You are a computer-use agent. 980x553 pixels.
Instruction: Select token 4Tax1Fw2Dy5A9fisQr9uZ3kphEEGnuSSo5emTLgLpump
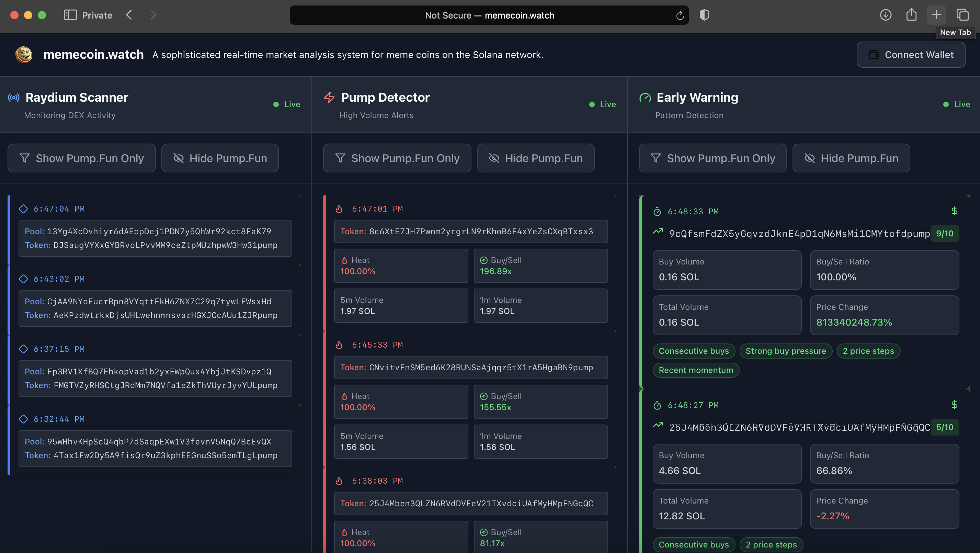(166, 455)
